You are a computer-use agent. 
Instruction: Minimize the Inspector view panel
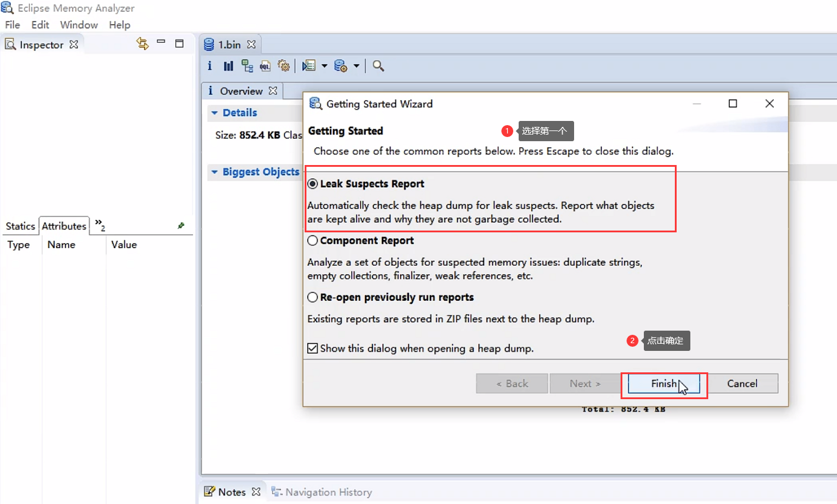coord(161,42)
